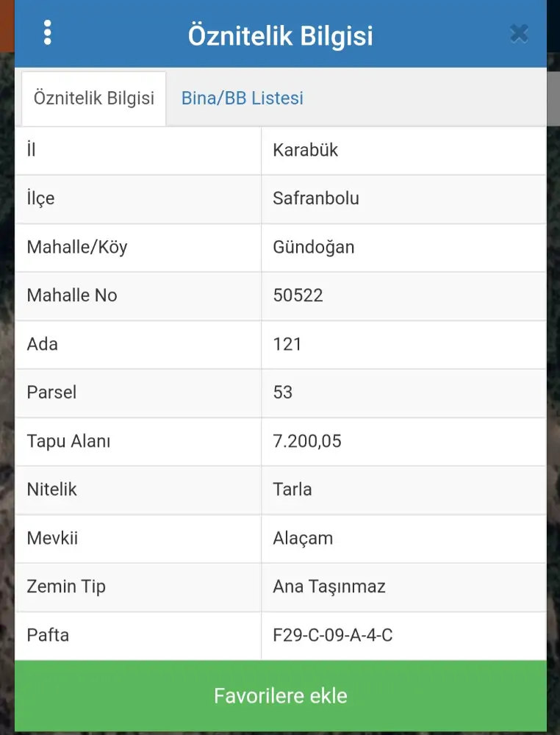Tap the Gündoğan village value

[x=313, y=247]
